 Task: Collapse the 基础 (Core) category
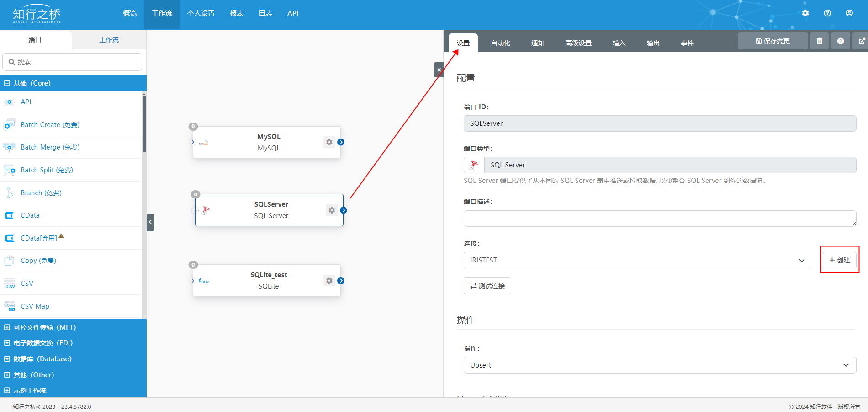(73, 83)
